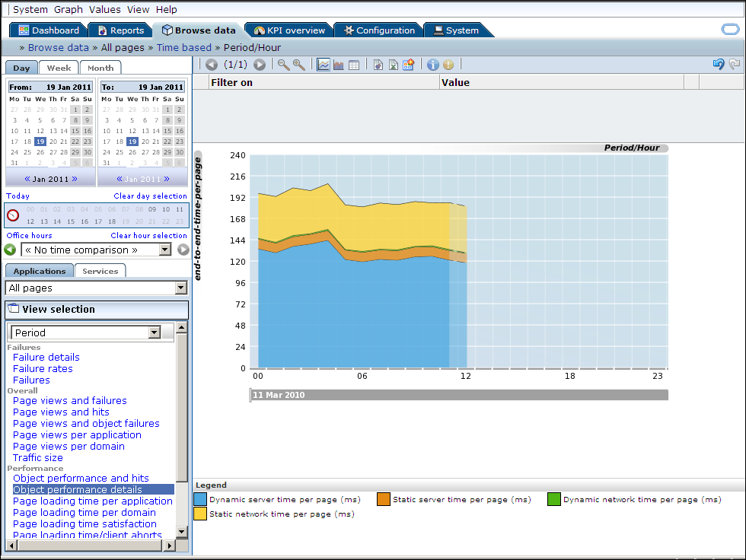Click the undo arrow icon
Image resolution: width=746 pixels, height=560 pixels.
pyautogui.click(x=719, y=64)
